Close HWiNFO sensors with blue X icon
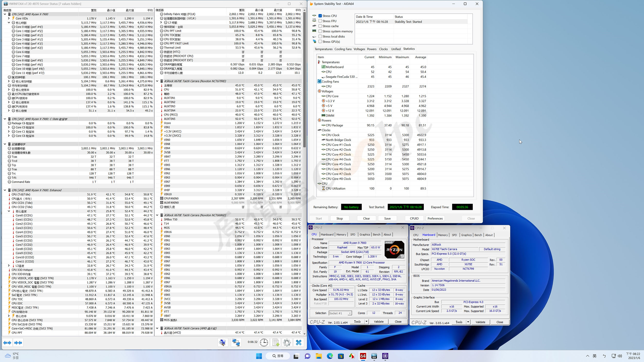 pyautogui.click(x=299, y=342)
